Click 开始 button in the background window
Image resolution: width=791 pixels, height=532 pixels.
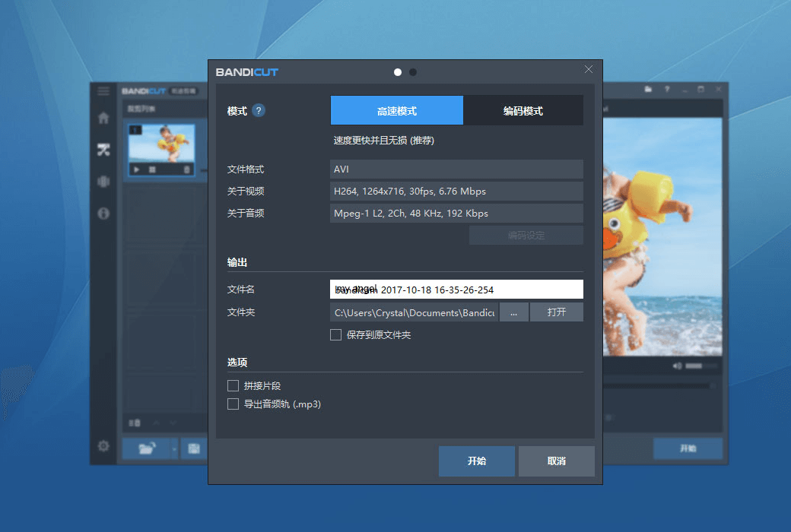click(688, 448)
